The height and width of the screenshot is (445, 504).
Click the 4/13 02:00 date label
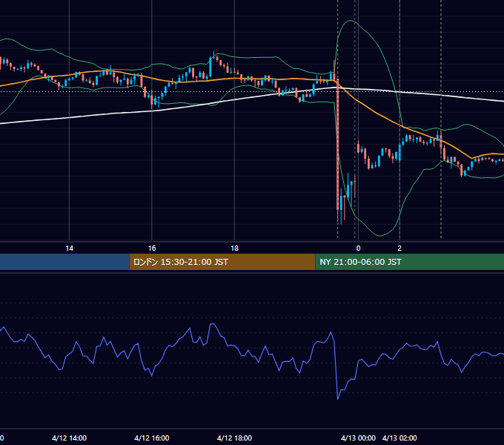click(399, 438)
